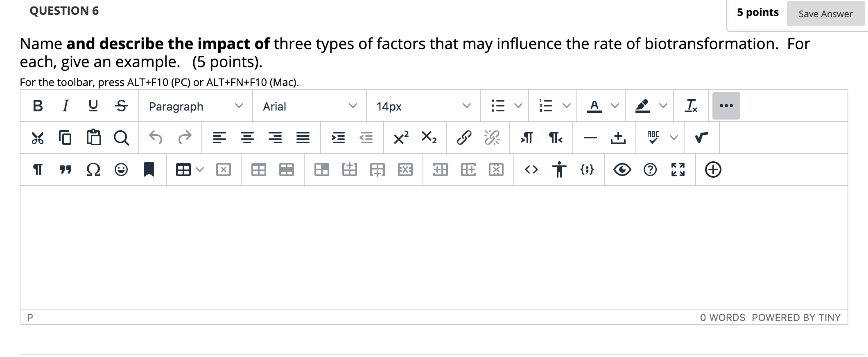The width and height of the screenshot is (868, 357).
Task: Collapse the more toolbar options button
Action: (726, 106)
